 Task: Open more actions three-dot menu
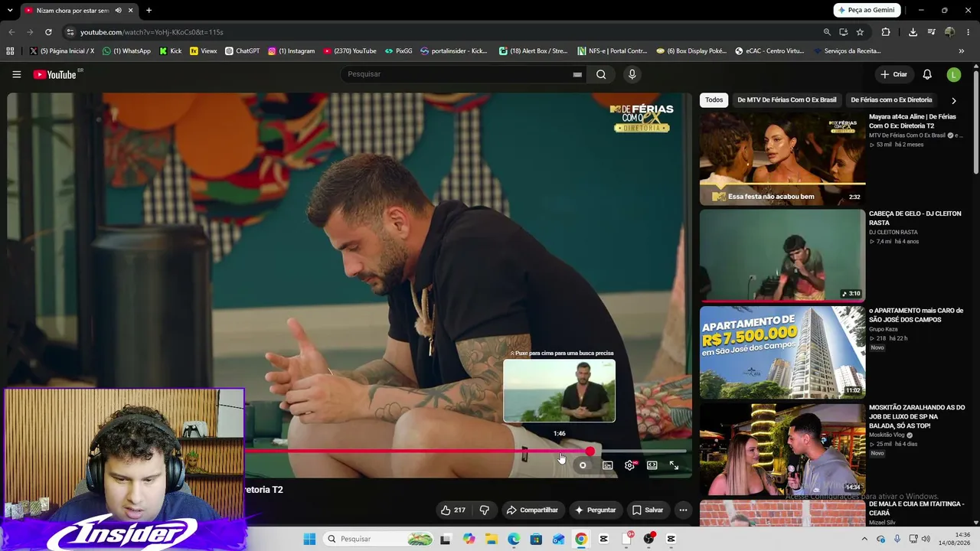[683, 510]
